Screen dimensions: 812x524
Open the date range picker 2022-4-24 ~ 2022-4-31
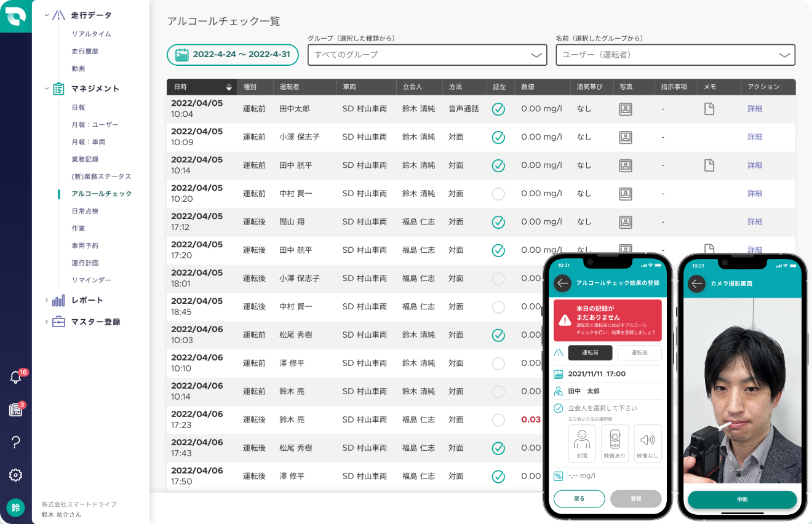pyautogui.click(x=233, y=55)
